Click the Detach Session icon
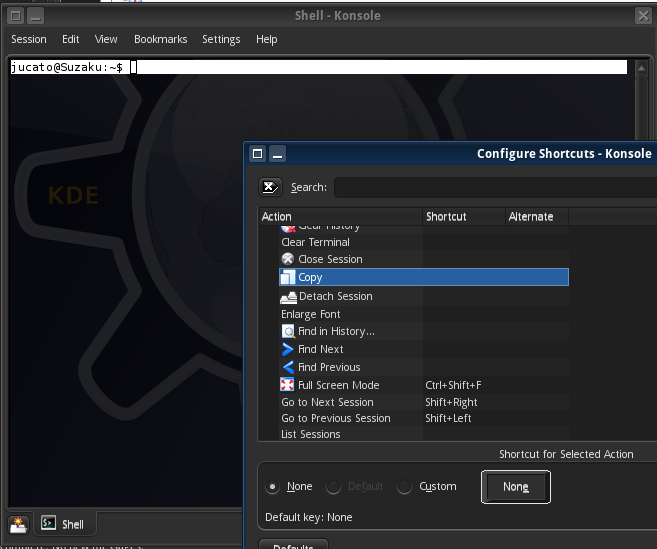This screenshot has width=657, height=549. click(288, 297)
